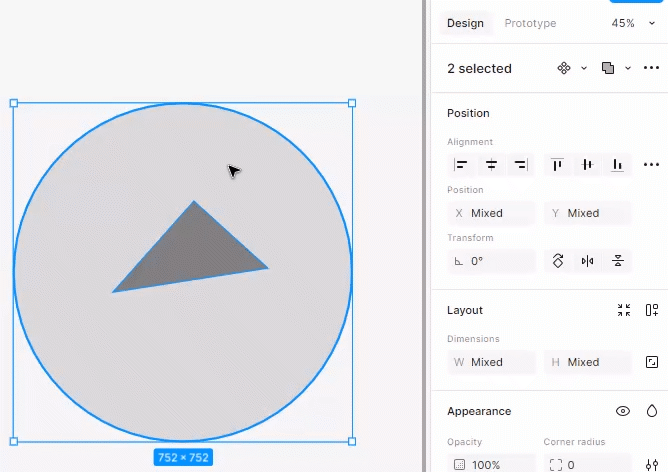The image size is (668, 472).
Task: Toggle lock aspect ratio
Action: pos(652,362)
